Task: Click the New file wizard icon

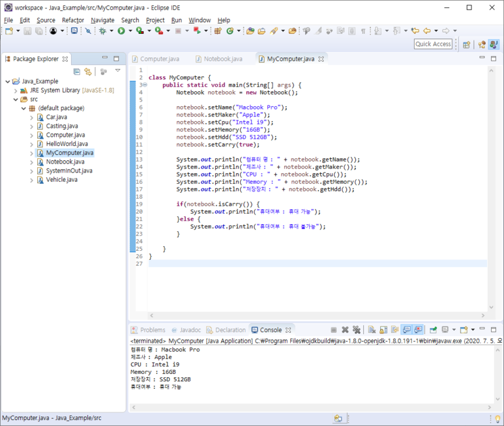Action: 9,31
